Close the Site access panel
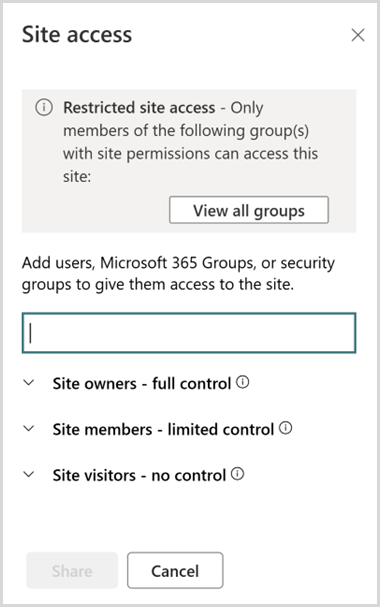The image size is (380, 607). point(358,35)
